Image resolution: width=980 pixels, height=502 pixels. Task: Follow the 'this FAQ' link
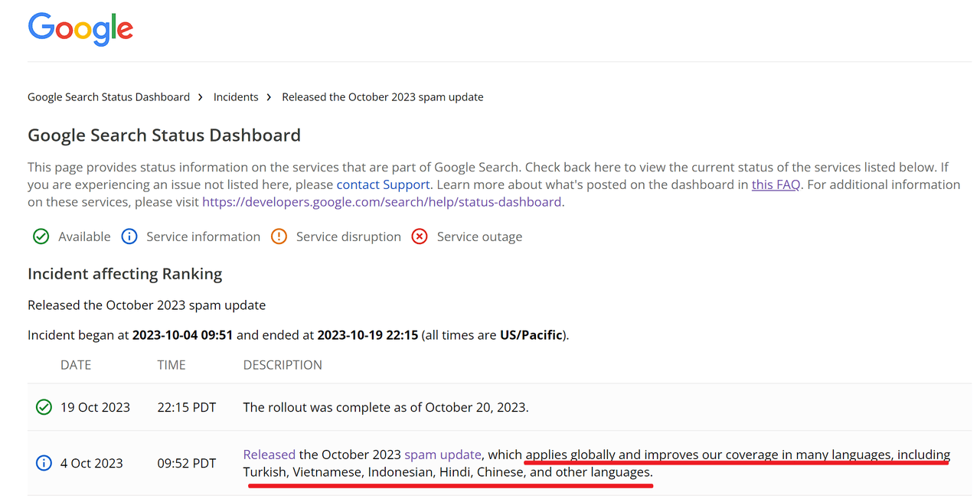[x=776, y=184]
